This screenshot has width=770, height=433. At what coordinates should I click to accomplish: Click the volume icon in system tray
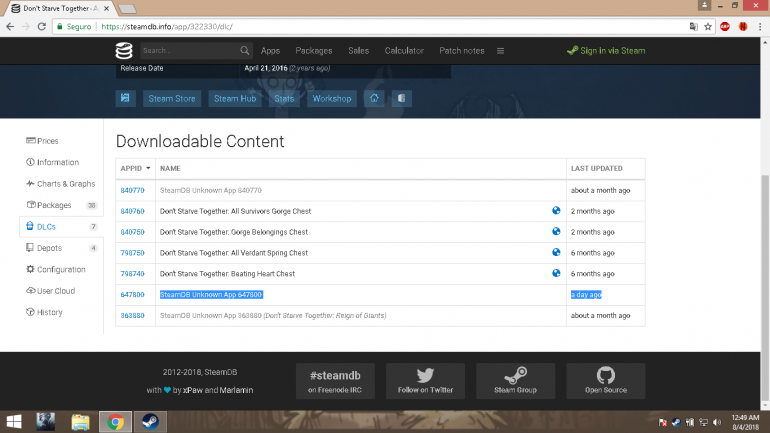[x=717, y=422]
